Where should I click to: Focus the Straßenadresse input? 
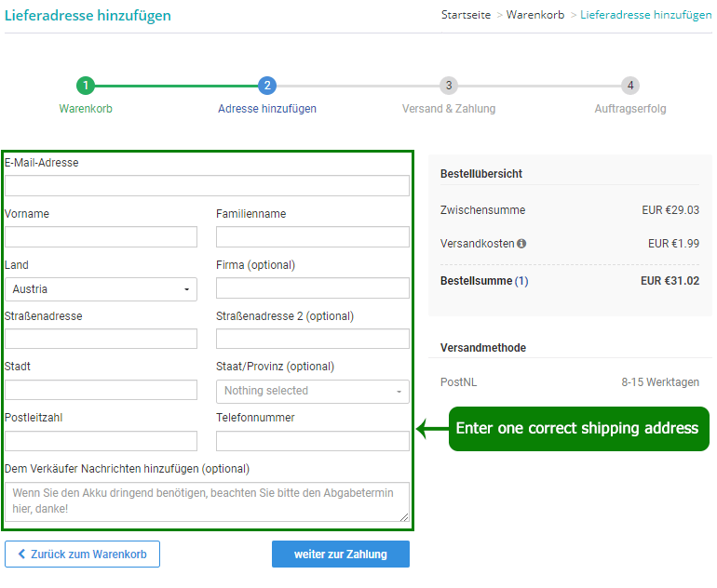point(101,339)
